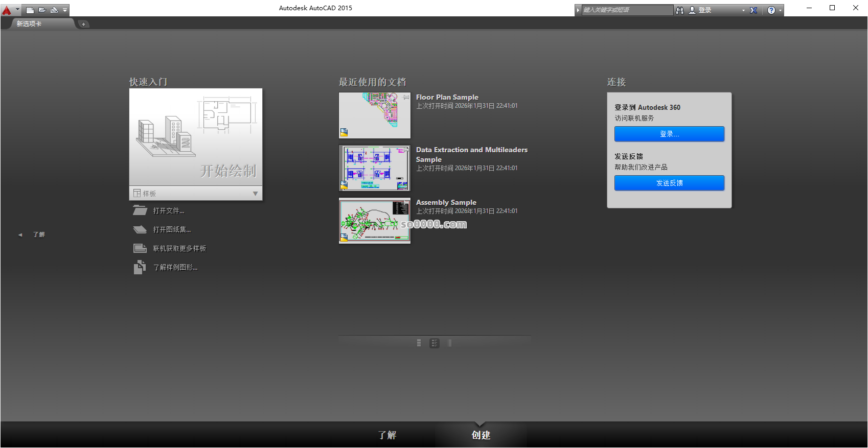Click the blue 登录... button

(669, 134)
